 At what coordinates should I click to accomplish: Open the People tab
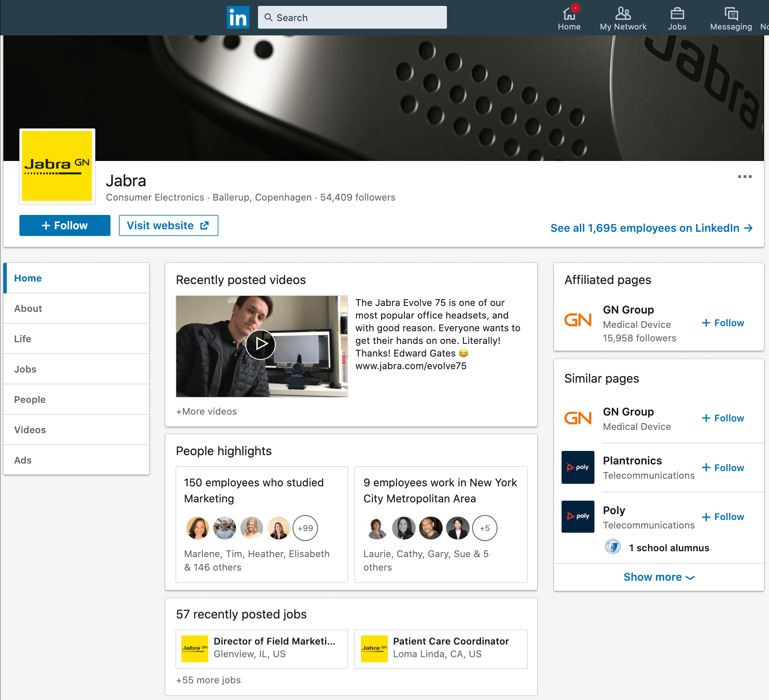tap(30, 399)
